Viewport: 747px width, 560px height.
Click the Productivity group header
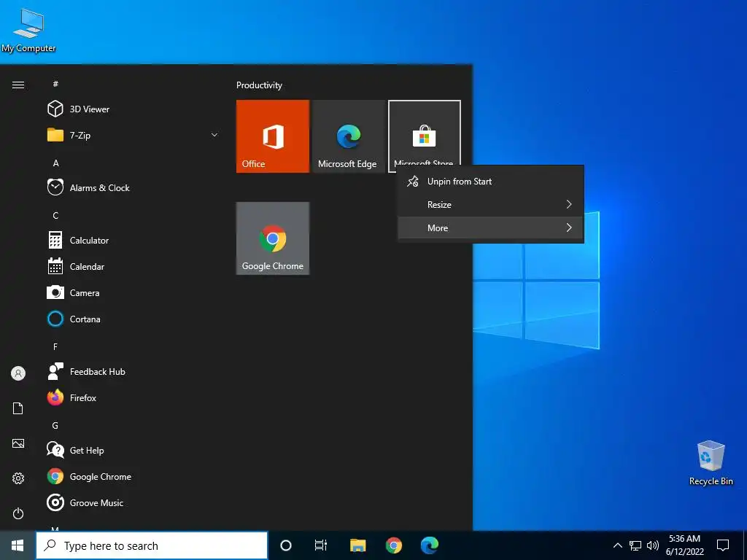[259, 85]
